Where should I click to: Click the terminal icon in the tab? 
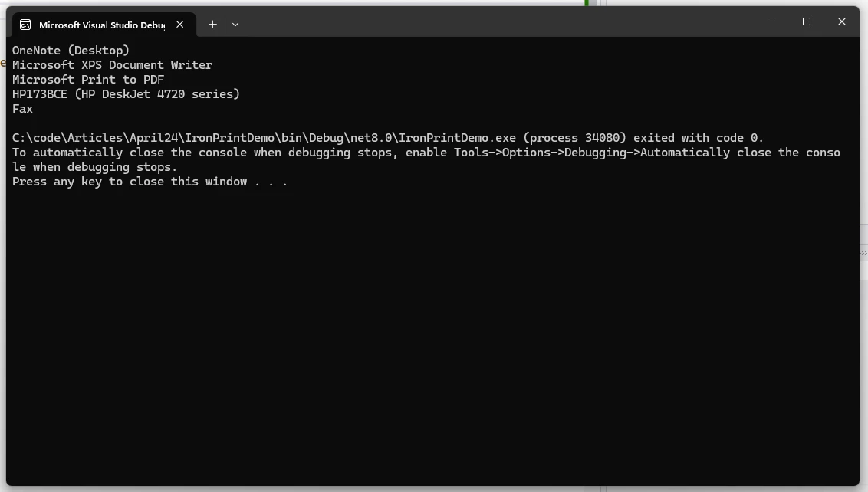coord(25,25)
